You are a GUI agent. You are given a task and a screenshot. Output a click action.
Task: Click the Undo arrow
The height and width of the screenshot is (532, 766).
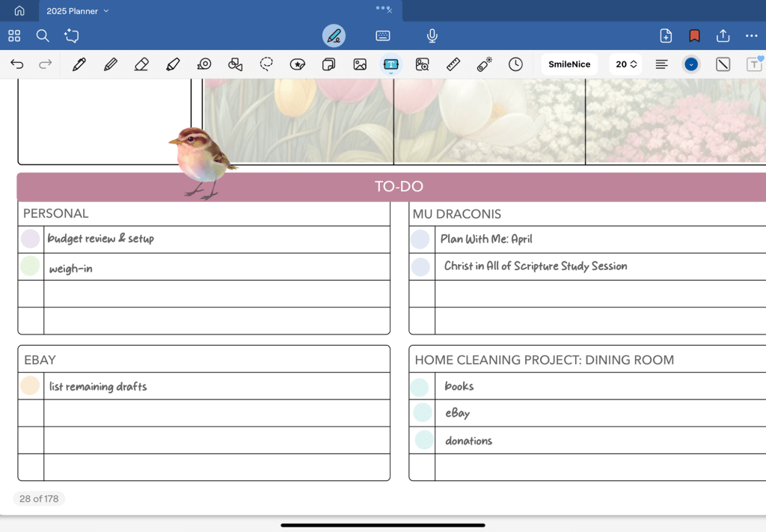click(x=16, y=64)
